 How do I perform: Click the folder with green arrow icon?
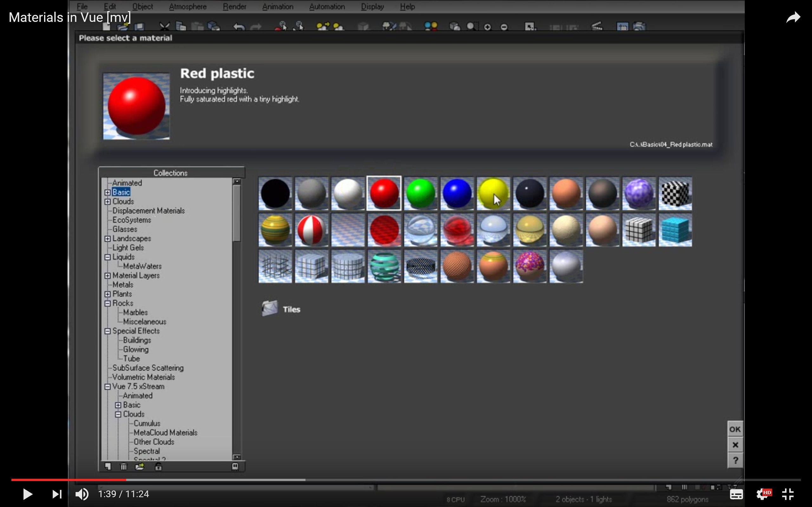coord(140,466)
